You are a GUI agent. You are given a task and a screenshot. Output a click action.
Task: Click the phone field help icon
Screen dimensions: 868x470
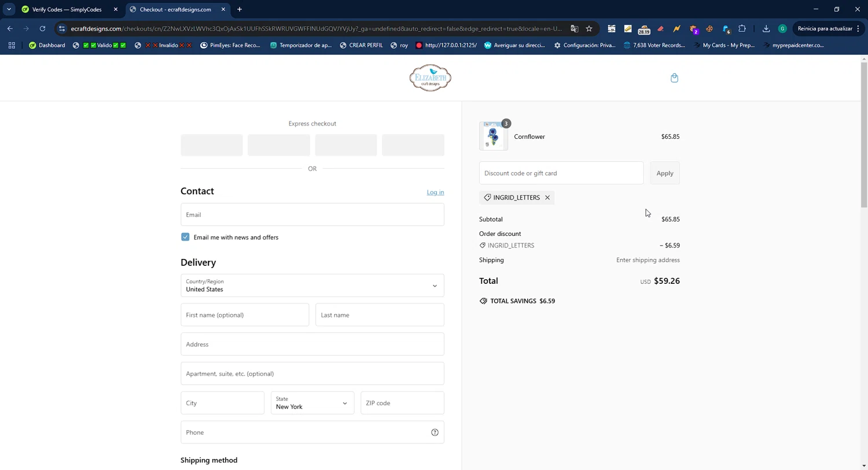coord(435,432)
